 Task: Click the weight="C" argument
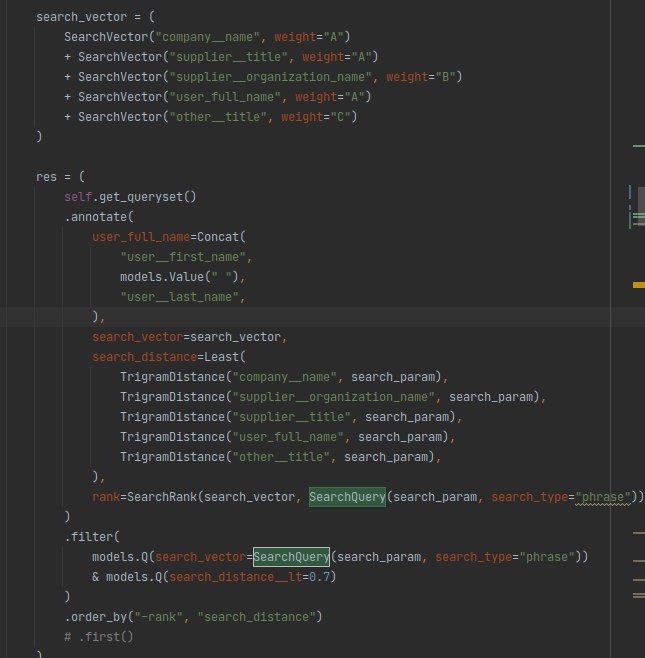316,117
